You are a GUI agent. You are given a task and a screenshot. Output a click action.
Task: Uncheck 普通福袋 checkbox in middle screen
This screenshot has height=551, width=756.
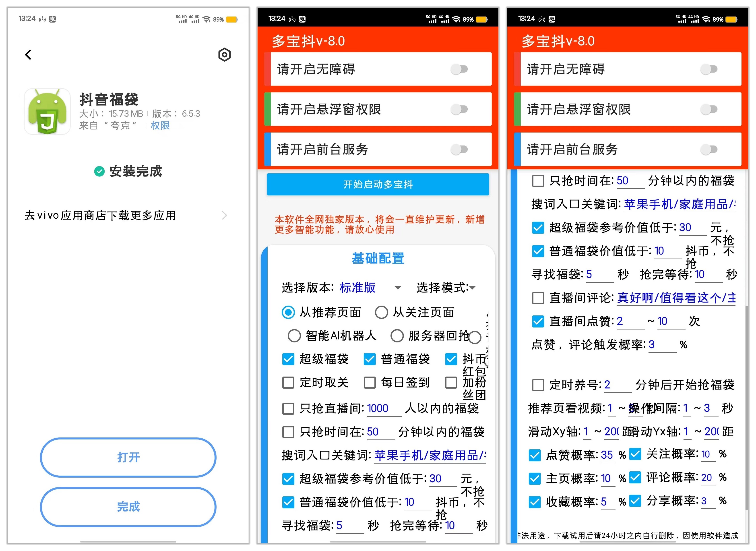(x=370, y=359)
